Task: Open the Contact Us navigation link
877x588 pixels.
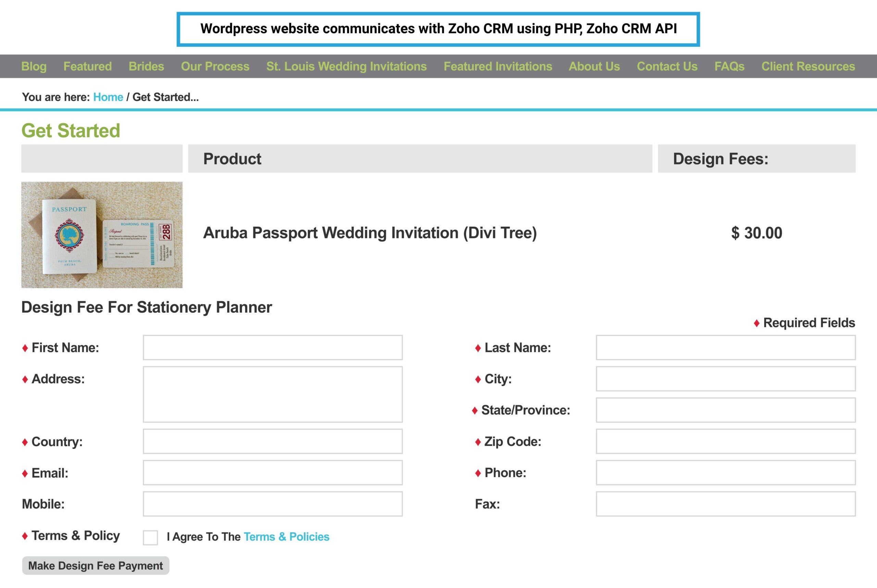Action: [x=667, y=66]
